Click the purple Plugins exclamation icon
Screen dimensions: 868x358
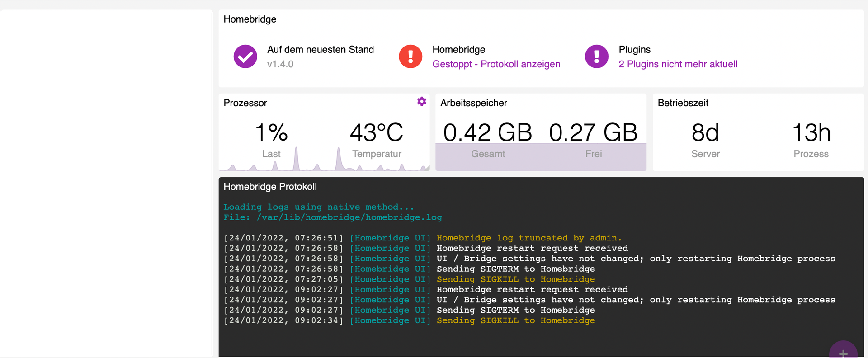point(597,57)
